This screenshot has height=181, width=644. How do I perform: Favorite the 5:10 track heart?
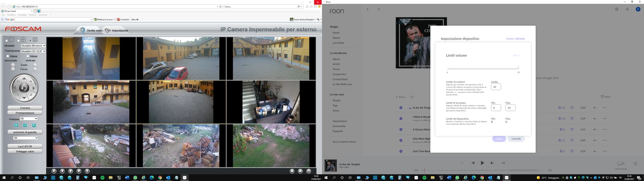[572, 108]
